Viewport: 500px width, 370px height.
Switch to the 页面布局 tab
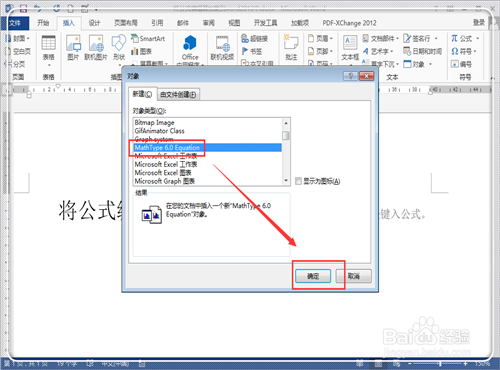point(126,23)
